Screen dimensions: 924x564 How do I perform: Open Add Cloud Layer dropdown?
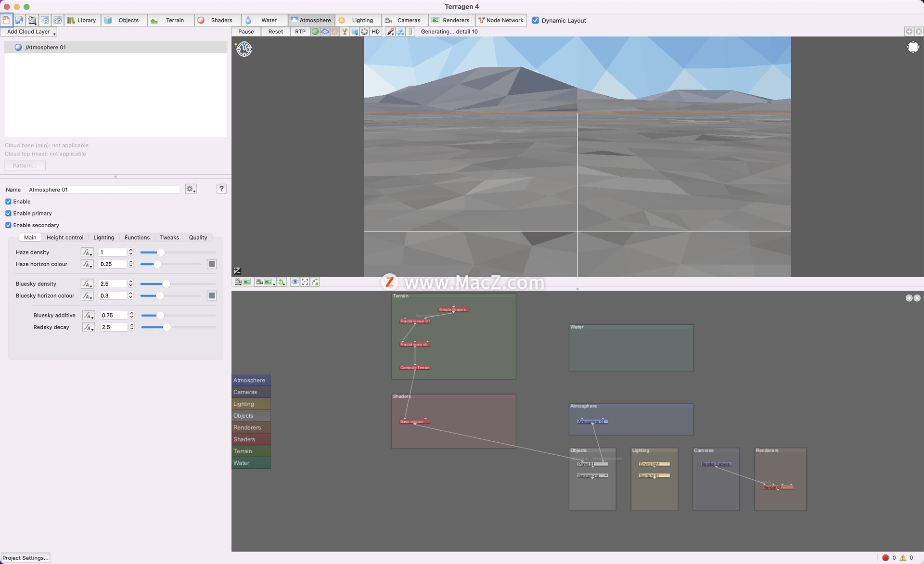(x=29, y=32)
